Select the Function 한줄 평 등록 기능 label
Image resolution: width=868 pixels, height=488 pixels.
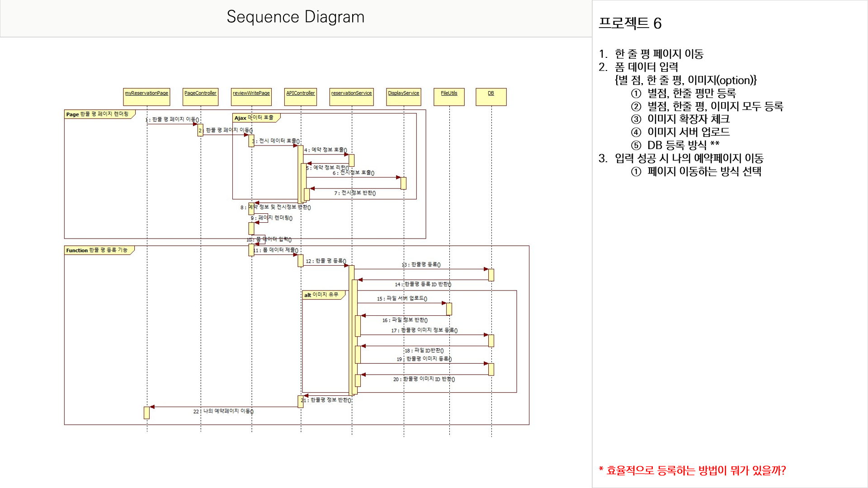pos(97,250)
